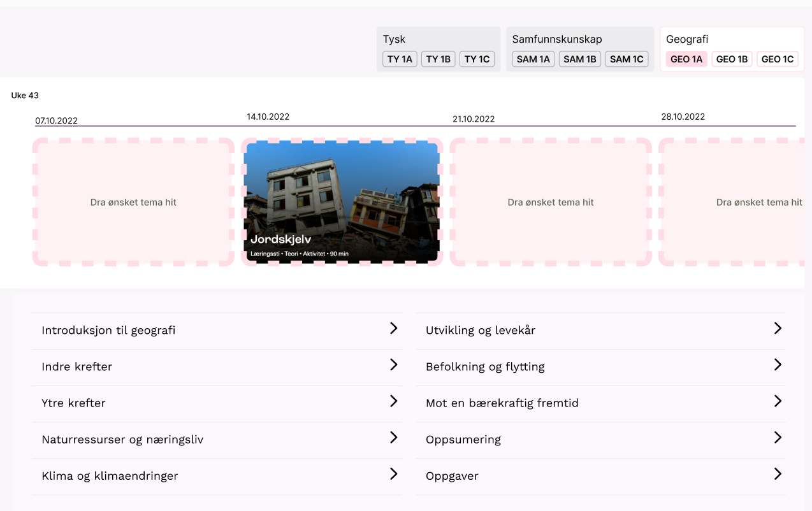Image resolution: width=812 pixels, height=511 pixels.
Task: Open the Oppgaver topic
Action: [601, 476]
